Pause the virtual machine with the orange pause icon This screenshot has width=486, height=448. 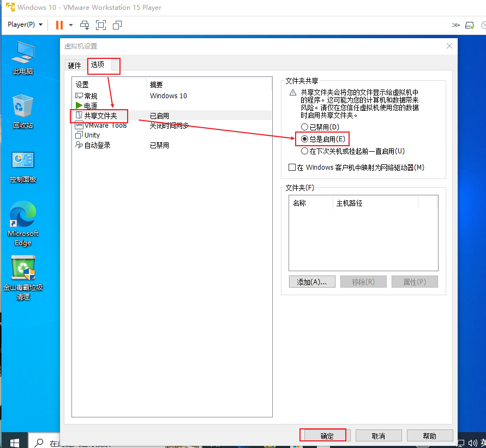(59, 25)
